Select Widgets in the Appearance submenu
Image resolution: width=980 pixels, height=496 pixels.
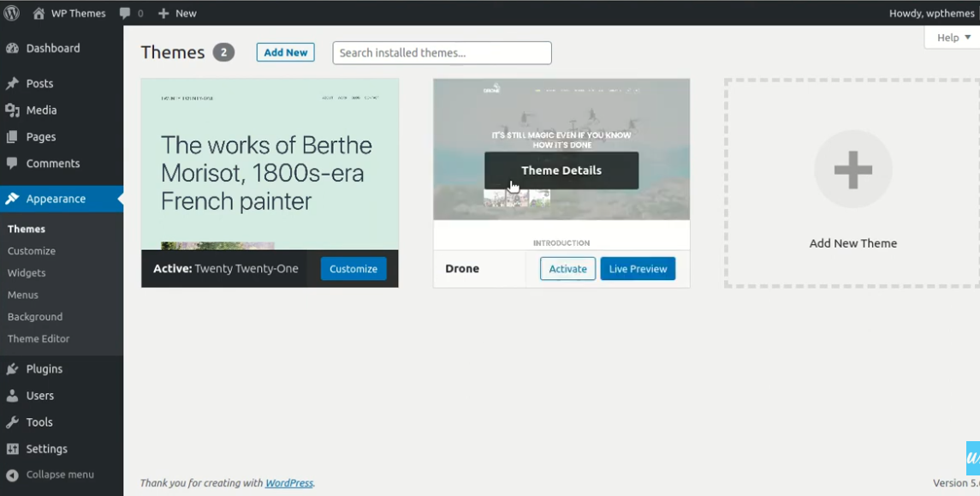[27, 272]
